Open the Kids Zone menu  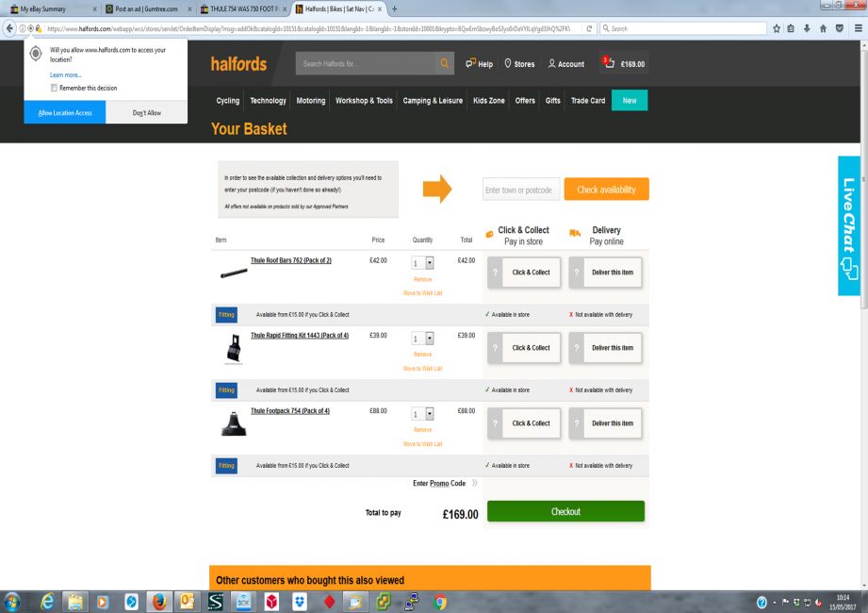point(489,100)
